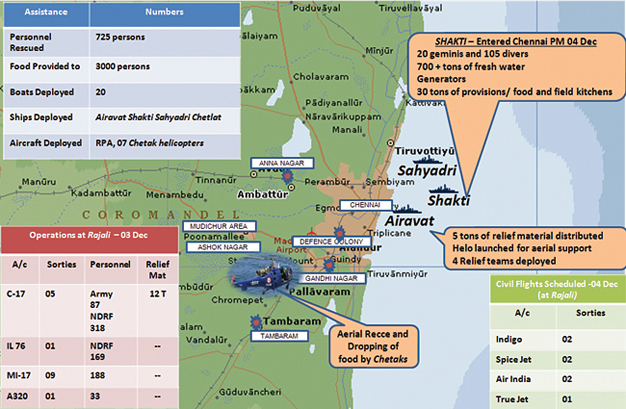Click the circle marker above Tiruvottiyur
Image resolution: width=626 pixels, height=409 pixels.
[390, 143]
